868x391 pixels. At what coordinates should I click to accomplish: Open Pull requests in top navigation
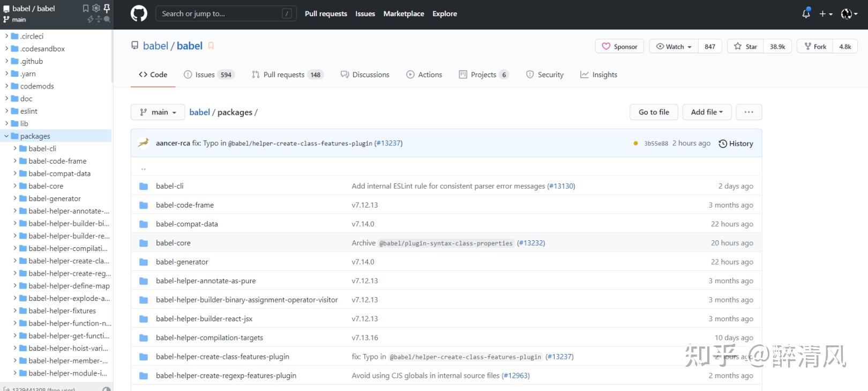tap(326, 14)
